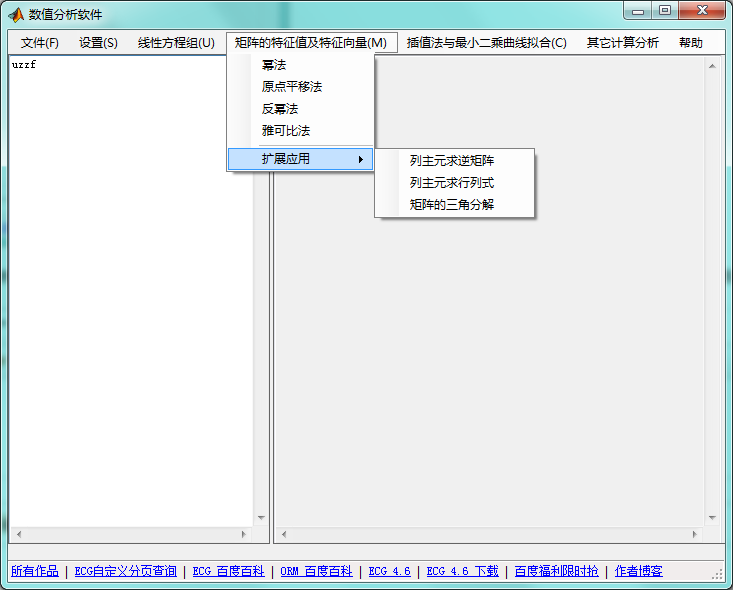Click the right pane scroll-left arrow
This screenshot has width=733, height=590.
[x=284, y=534]
